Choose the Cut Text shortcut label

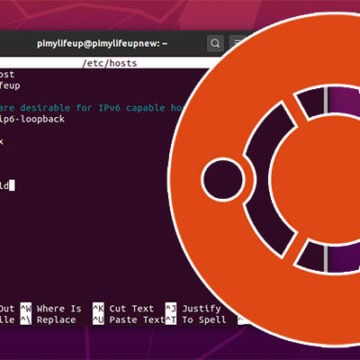[x=132, y=309]
